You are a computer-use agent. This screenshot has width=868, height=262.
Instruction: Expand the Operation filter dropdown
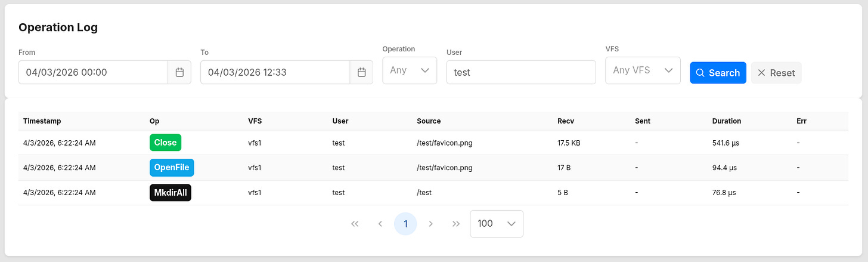(410, 70)
